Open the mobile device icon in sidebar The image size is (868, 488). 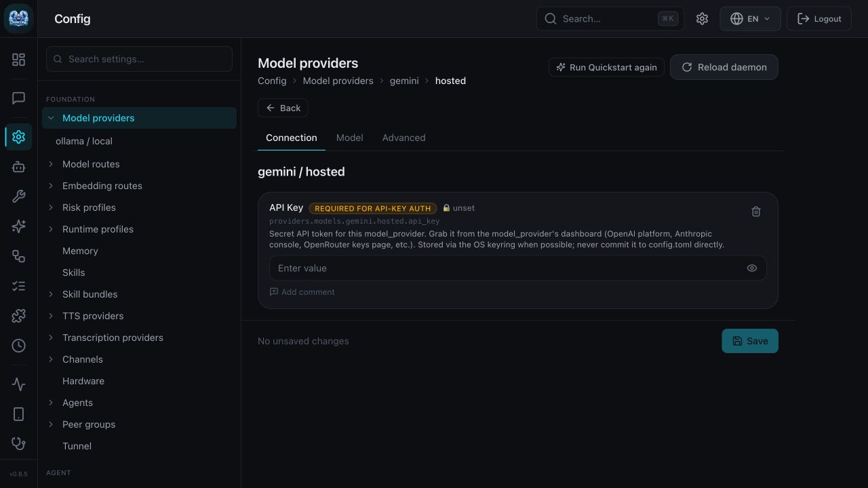point(18,414)
